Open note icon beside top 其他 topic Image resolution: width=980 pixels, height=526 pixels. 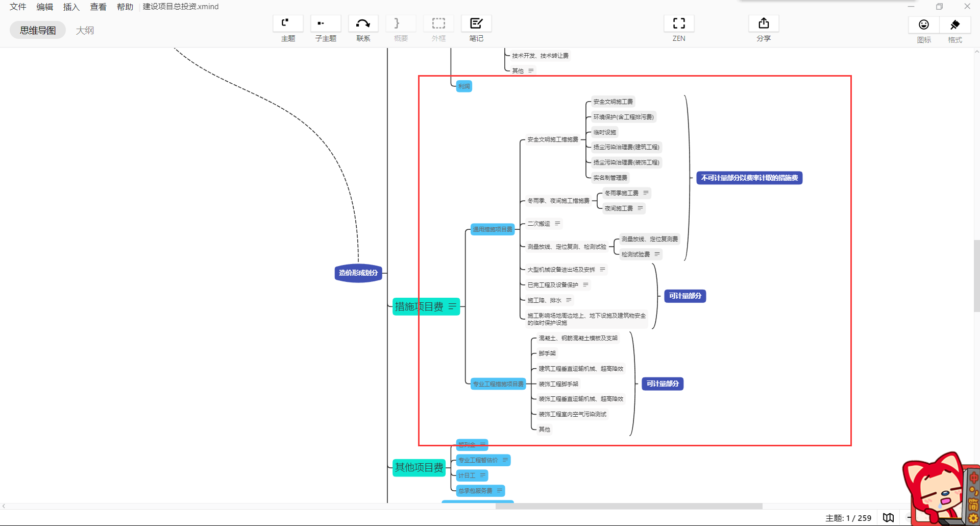tap(531, 70)
